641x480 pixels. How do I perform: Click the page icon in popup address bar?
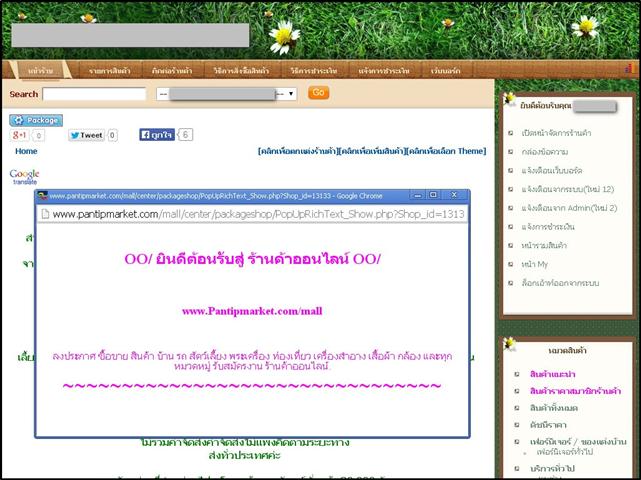[45, 214]
